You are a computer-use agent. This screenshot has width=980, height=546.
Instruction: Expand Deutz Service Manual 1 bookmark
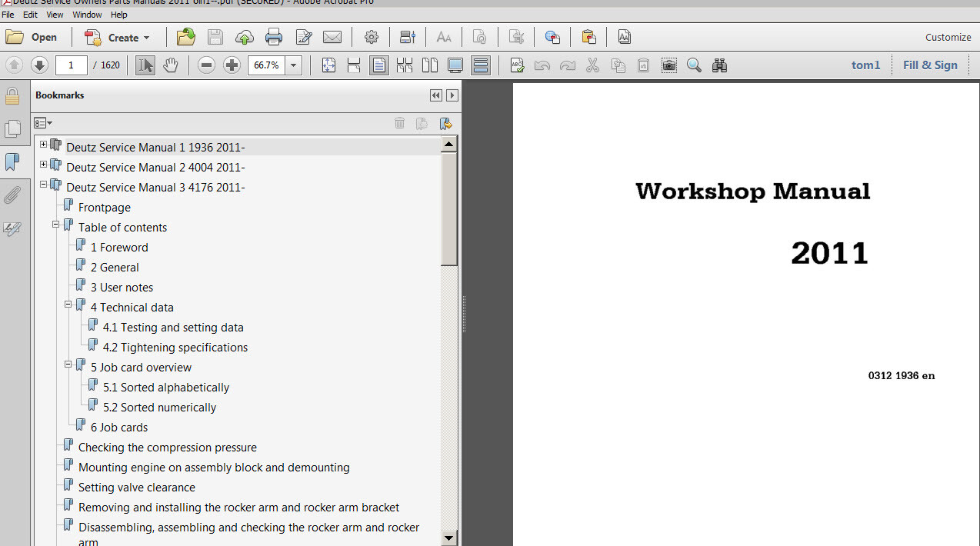point(44,145)
